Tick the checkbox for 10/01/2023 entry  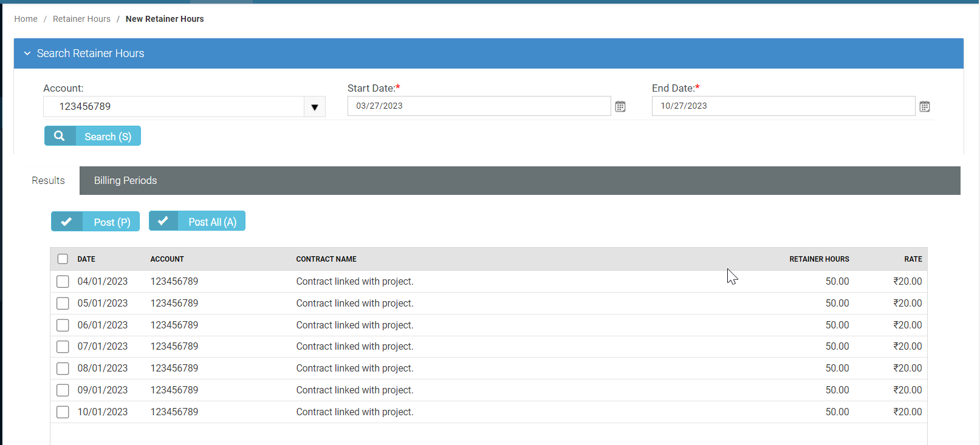[x=63, y=412]
